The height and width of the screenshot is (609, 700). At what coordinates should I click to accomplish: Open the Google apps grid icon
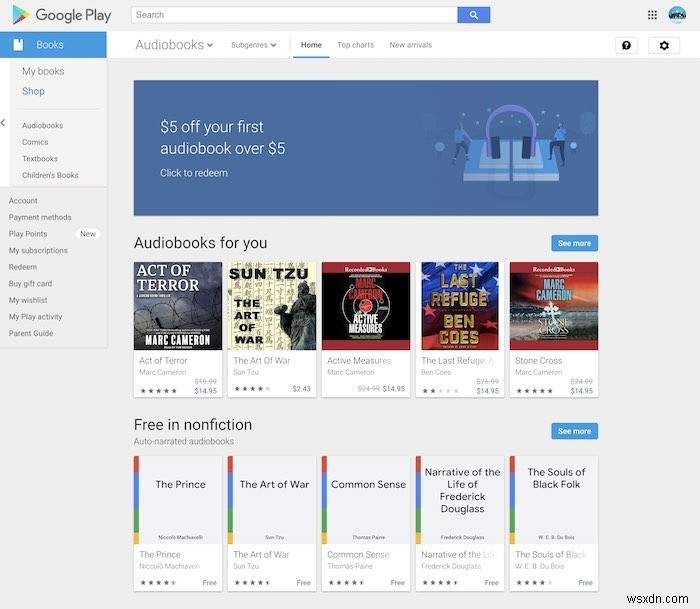point(652,15)
